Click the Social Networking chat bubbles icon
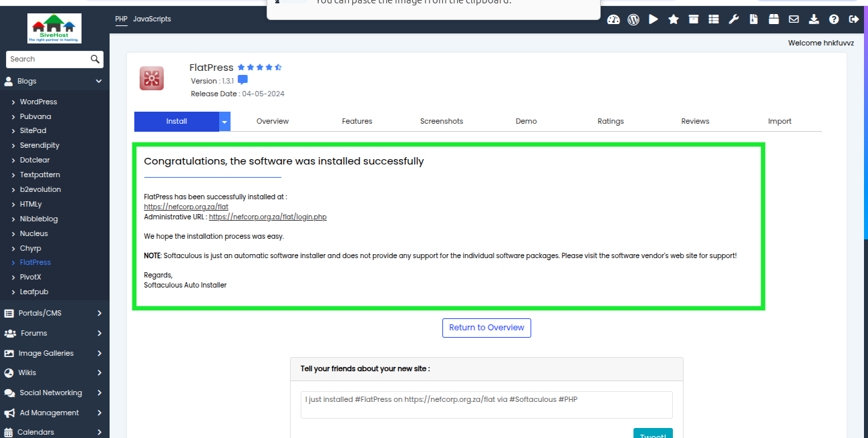The height and width of the screenshot is (438, 868). click(9, 393)
